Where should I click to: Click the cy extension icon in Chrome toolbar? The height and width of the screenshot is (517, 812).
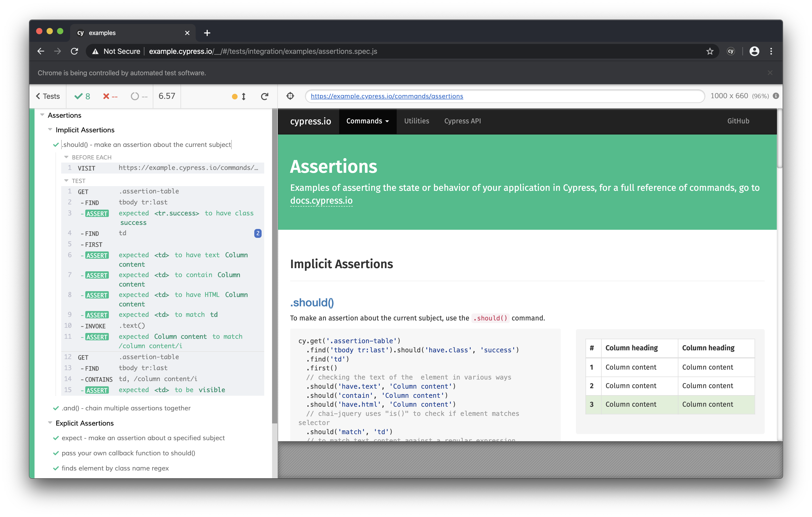[x=731, y=51]
